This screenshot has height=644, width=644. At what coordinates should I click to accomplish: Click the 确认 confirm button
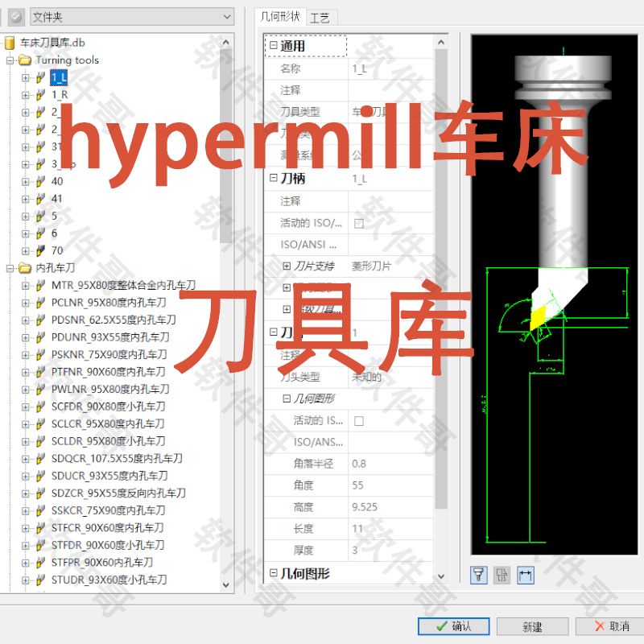453,626
